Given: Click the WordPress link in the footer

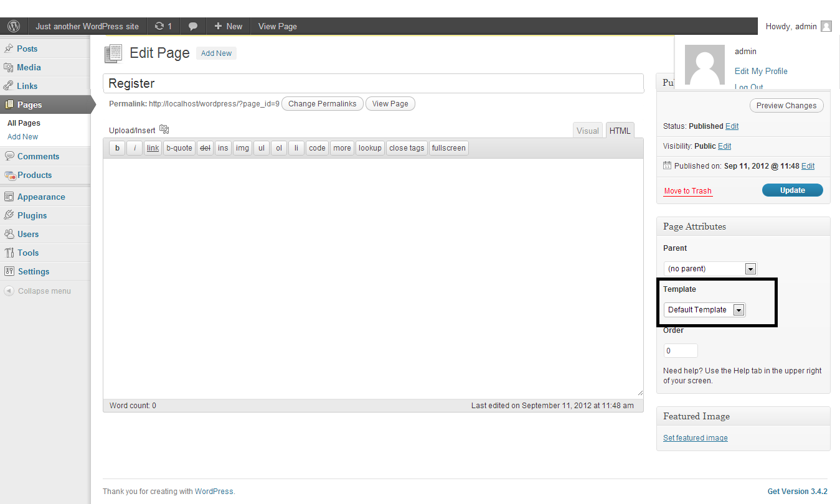Looking at the screenshot, I should 214,492.
